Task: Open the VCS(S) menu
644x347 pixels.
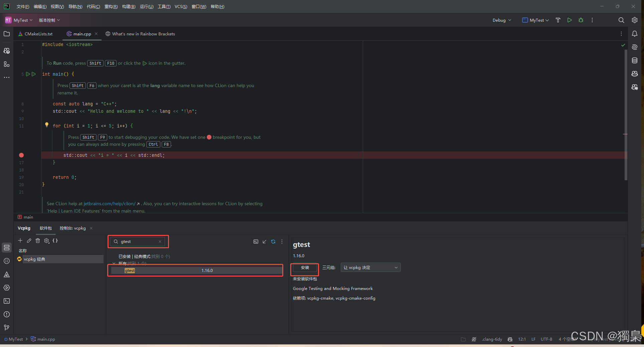Action: pos(181,7)
